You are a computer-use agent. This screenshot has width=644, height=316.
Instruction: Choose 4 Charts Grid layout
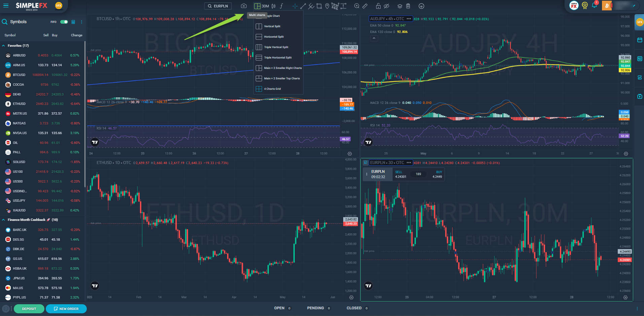pos(272,89)
